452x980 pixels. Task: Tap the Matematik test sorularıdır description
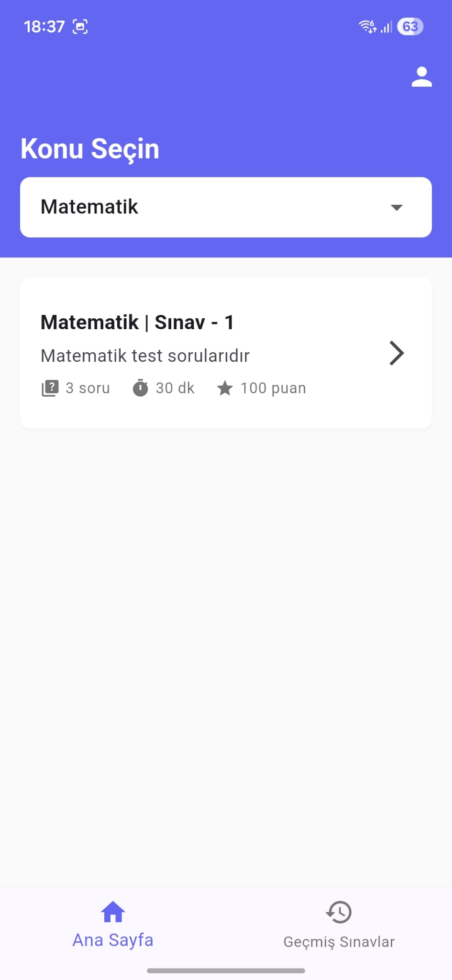[145, 356]
